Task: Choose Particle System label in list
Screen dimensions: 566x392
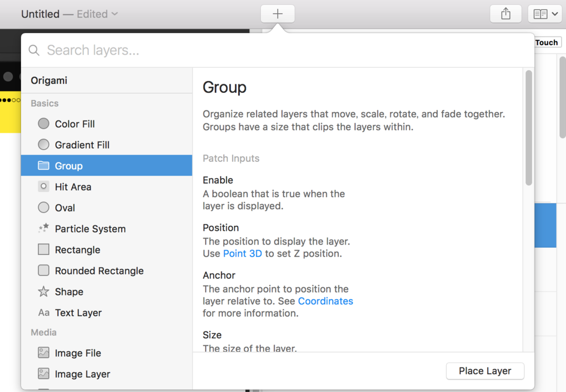Action: point(90,229)
